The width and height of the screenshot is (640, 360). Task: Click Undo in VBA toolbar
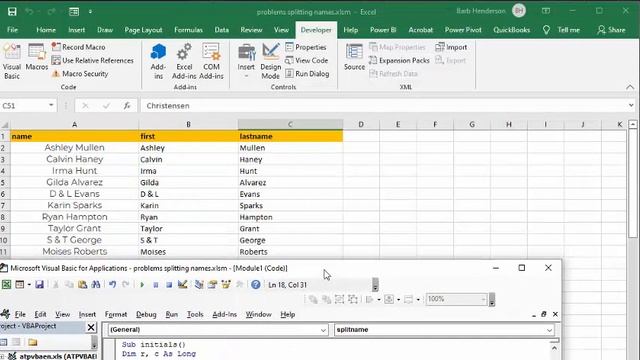112,284
